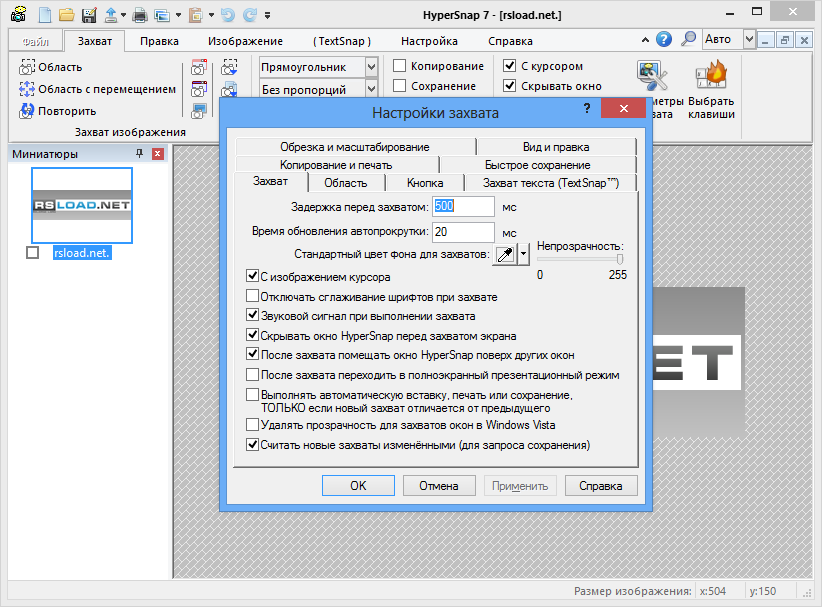Click the Задержка перед захватом field

click(x=463, y=207)
